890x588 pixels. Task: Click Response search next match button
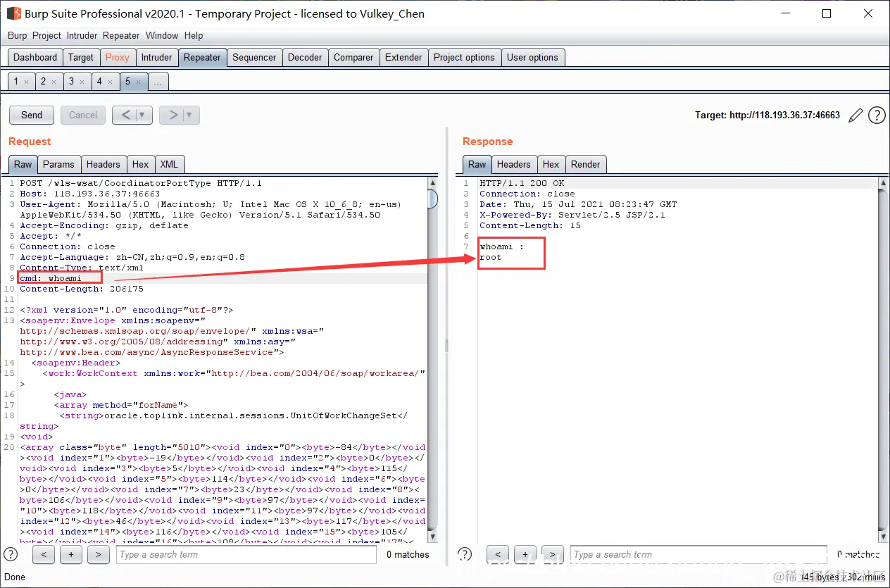pyautogui.click(x=553, y=555)
